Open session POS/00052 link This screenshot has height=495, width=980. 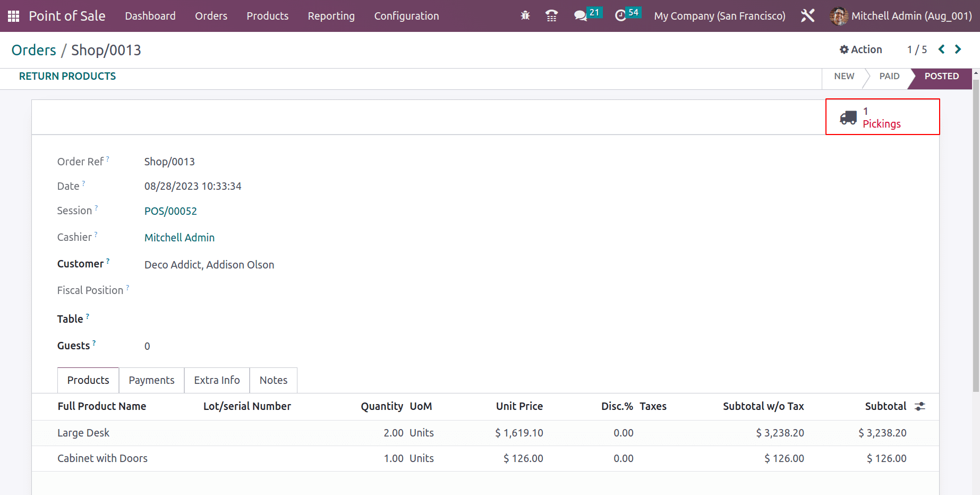coord(171,211)
